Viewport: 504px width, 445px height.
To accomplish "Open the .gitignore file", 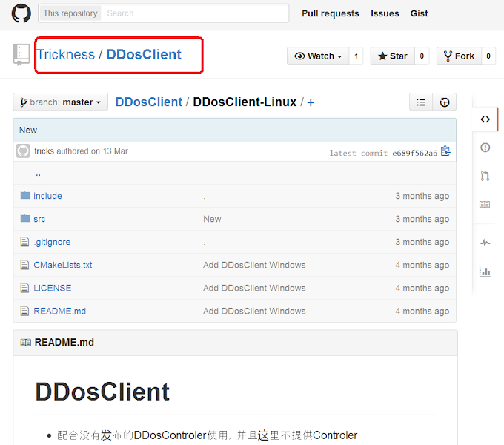I will 52,242.
